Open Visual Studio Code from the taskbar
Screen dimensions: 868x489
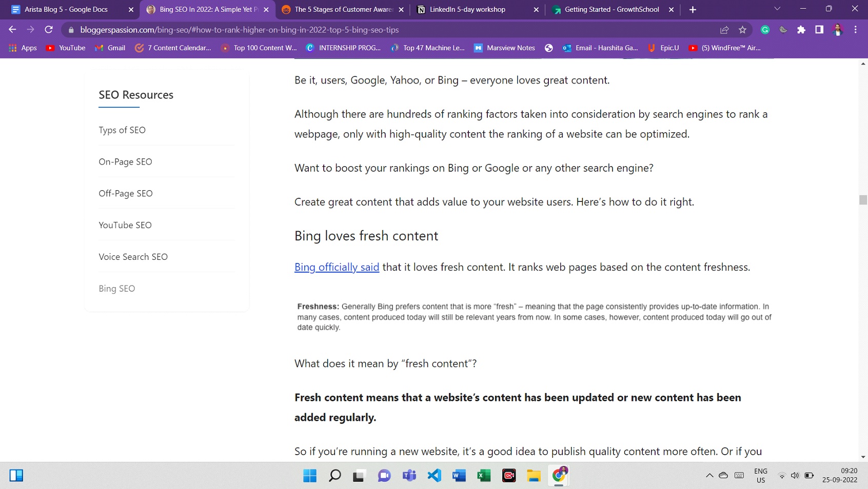click(x=434, y=476)
